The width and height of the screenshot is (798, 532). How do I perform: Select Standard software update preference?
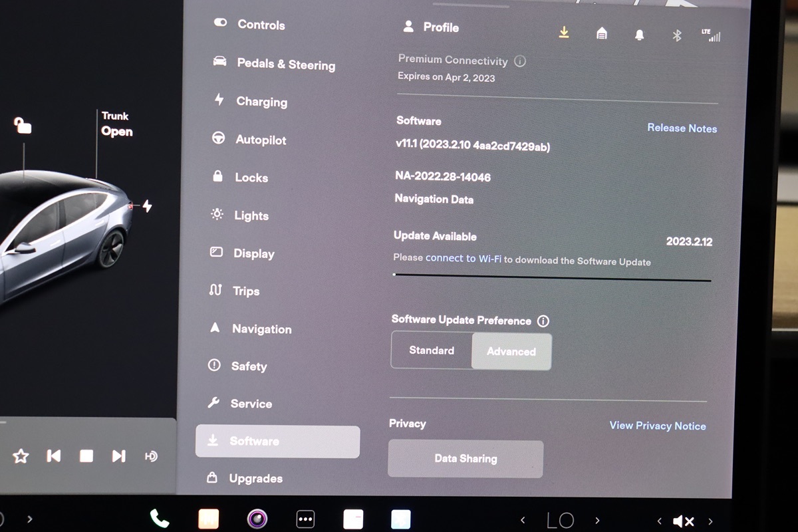pos(432,350)
